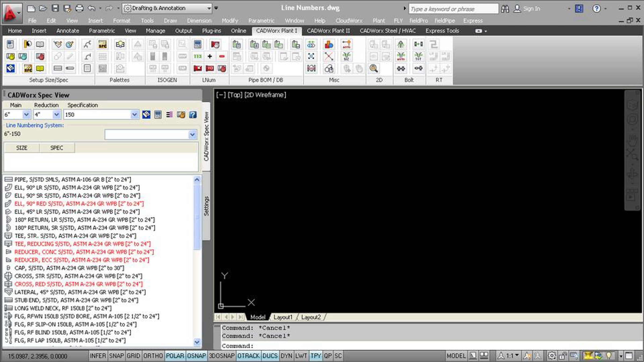Switch to CADWorx Plant II ribbon tab
Viewport: 644px width, 362px height.
(328, 31)
